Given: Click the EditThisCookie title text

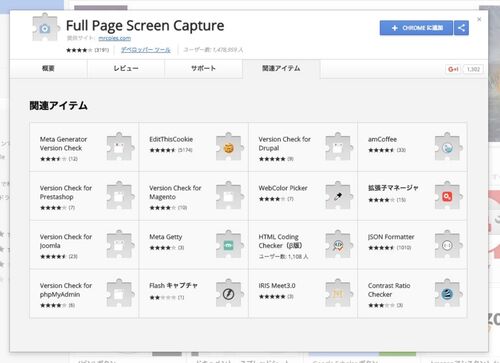Looking at the screenshot, I should pos(171,139).
